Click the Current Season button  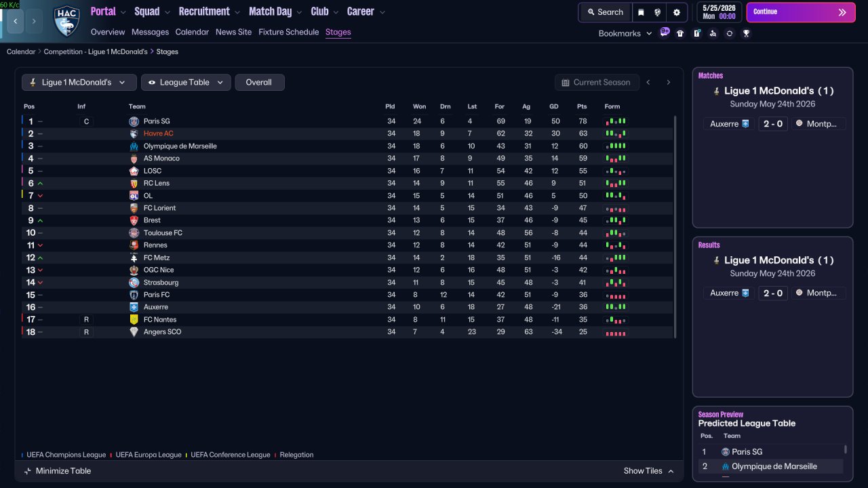click(597, 82)
